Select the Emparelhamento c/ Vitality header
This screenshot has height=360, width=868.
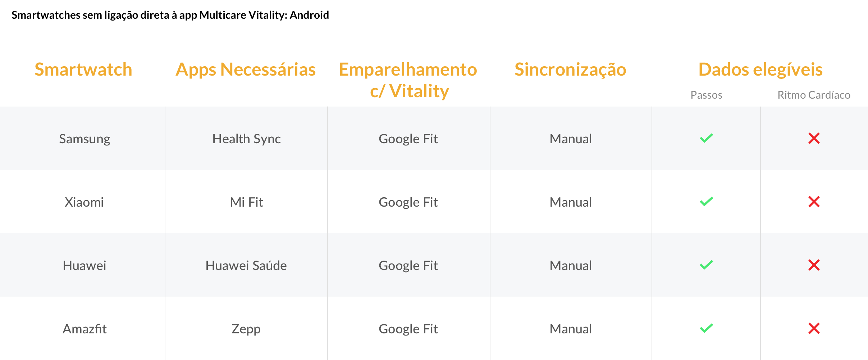pos(408,80)
